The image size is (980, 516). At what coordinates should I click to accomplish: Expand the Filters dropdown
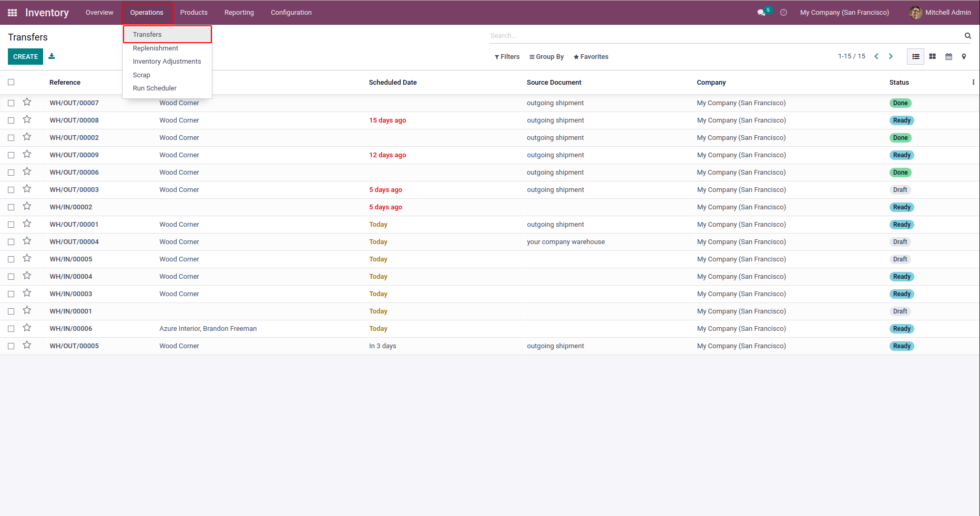pos(507,57)
